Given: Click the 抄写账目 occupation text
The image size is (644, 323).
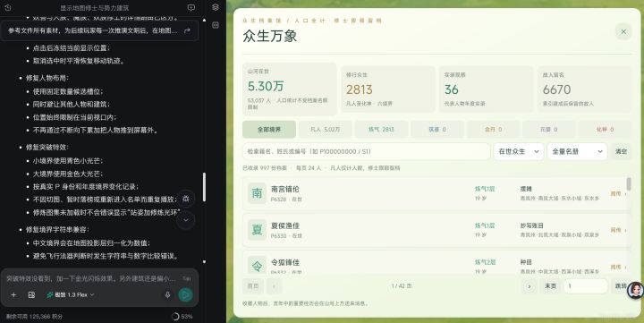Looking at the screenshot, I should [531, 225].
